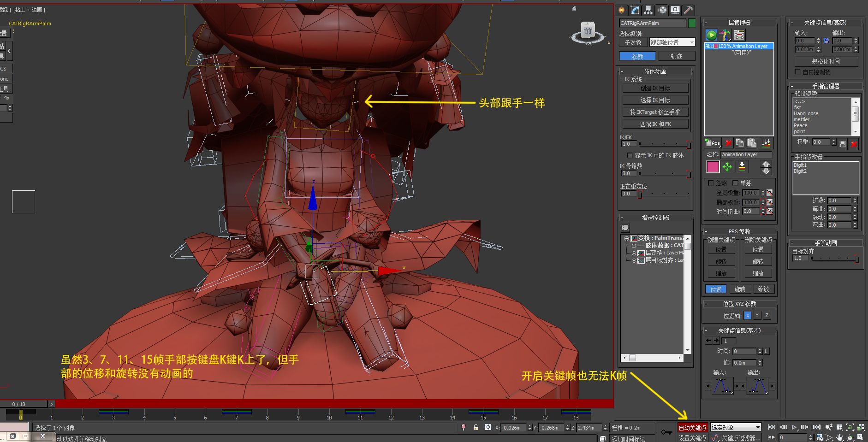
Task: Toggle the tangent lock icon between 输入 and 输出
Action: (826, 41)
